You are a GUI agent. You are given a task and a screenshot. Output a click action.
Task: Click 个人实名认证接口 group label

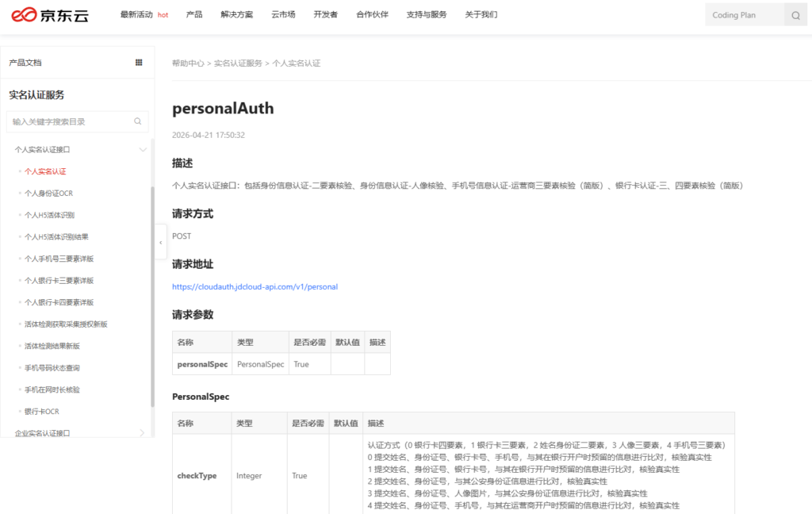(x=43, y=150)
